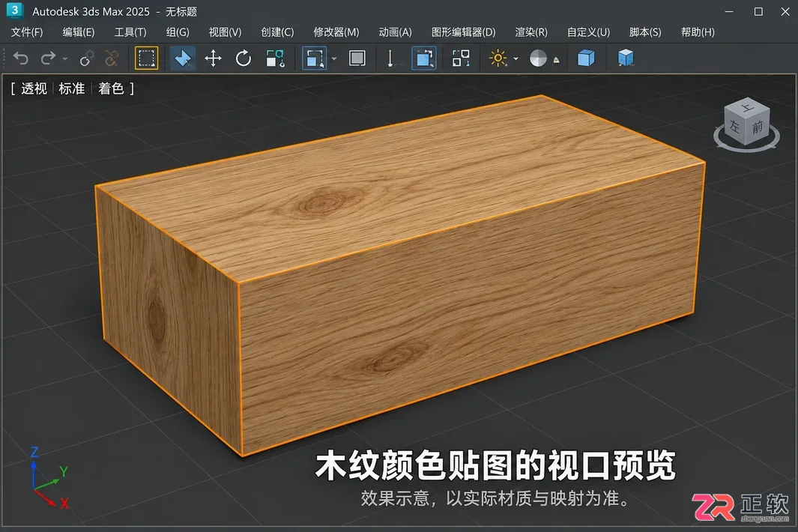The height and width of the screenshot is (532, 798).
Task: Open the 修改器(M) menu
Action: [336, 32]
